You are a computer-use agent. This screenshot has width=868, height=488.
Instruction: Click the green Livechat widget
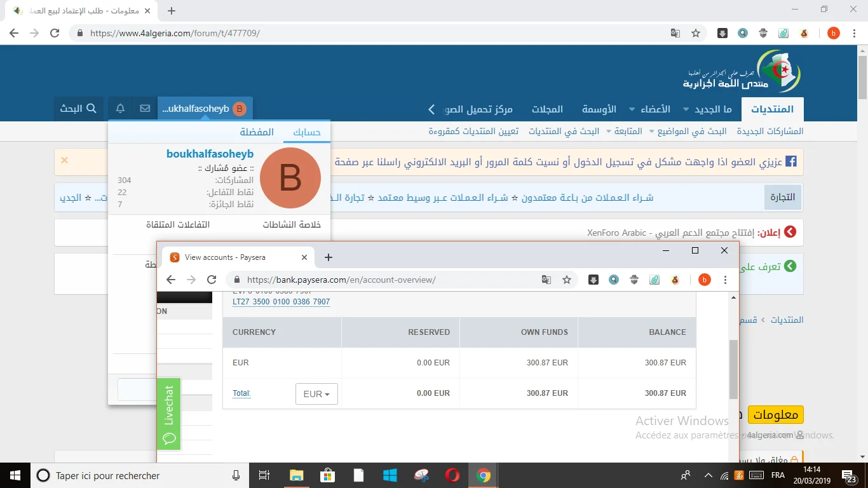[x=169, y=414]
